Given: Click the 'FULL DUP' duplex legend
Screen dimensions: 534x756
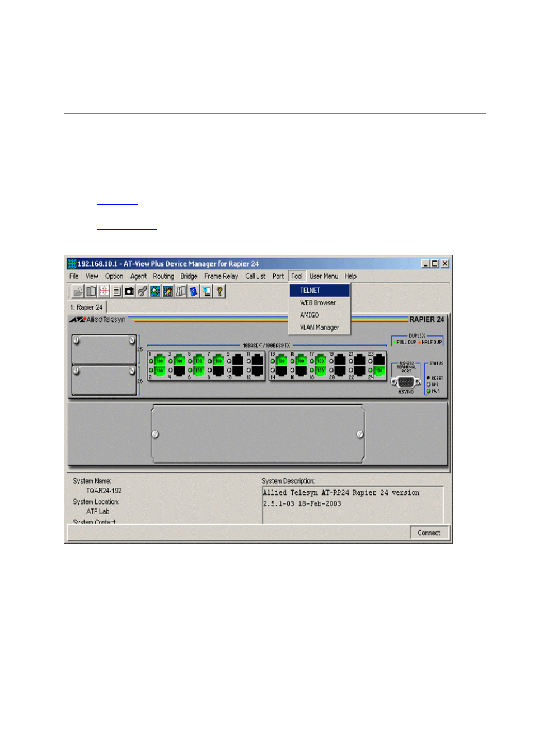Looking at the screenshot, I should click(x=405, y=342).
